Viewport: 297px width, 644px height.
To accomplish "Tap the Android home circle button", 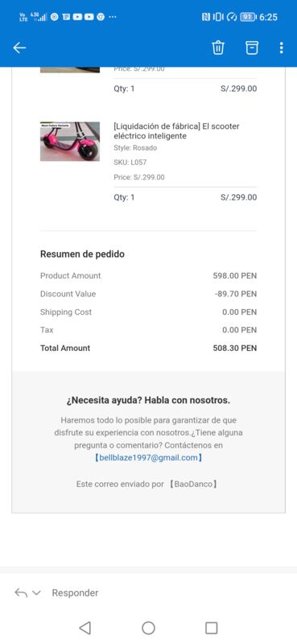I will click(x=148, y=628).
